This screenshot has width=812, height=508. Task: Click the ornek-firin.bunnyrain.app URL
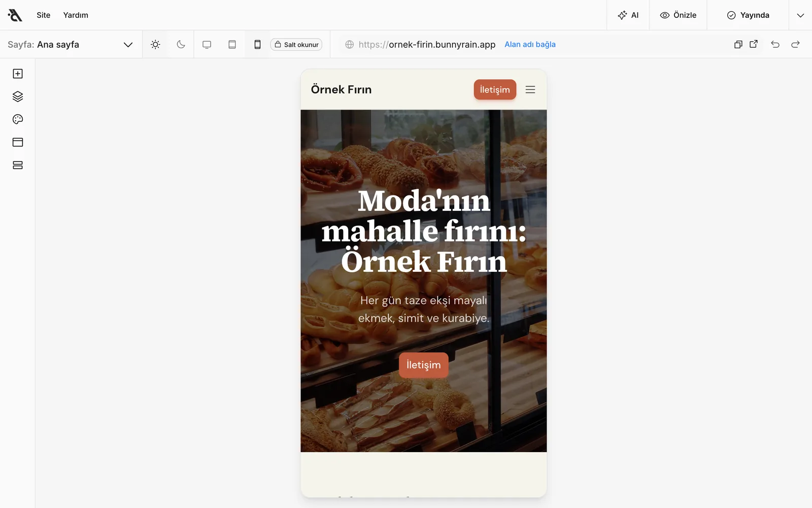point(427,45)
